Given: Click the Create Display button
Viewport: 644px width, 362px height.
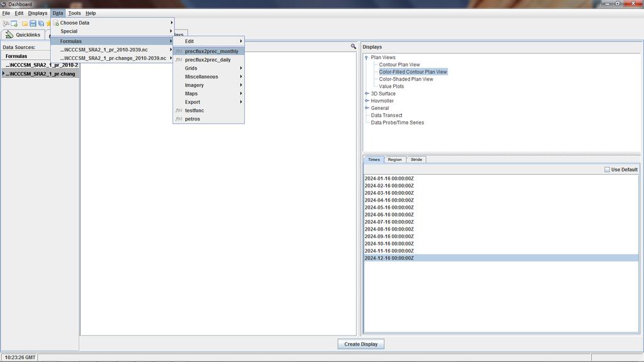Looking at the screenshot, I should (x=360, y=344).
